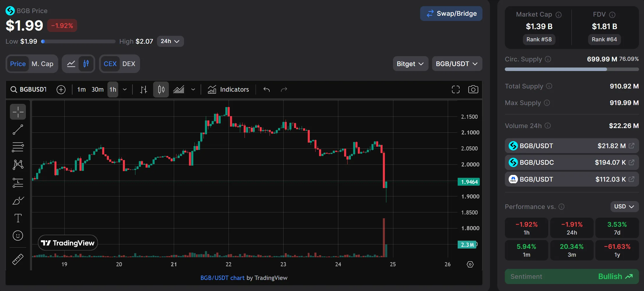Show Market Cap info tooltip icon

point(558,15)
